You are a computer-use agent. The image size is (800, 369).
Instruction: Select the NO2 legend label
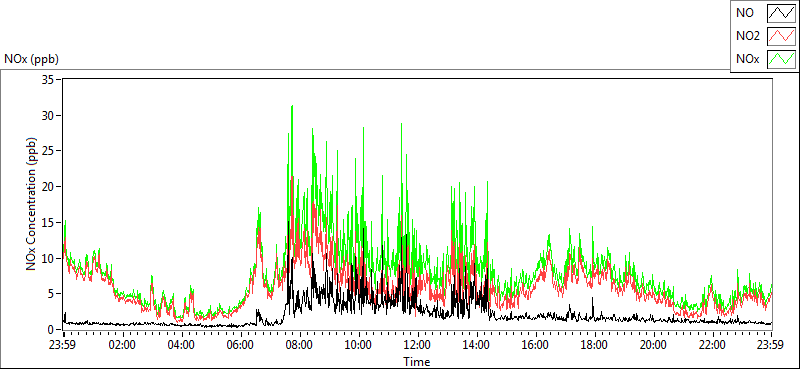click(x=747, y=36)
